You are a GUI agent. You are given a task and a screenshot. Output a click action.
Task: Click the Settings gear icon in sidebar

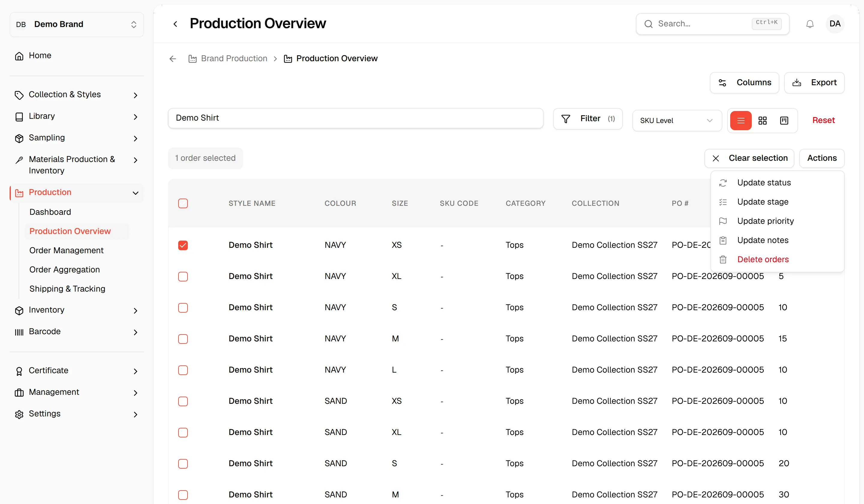coord(19,414)
